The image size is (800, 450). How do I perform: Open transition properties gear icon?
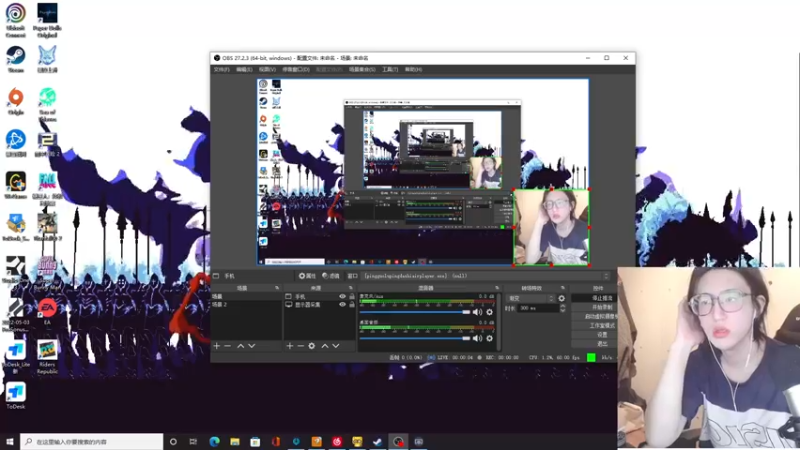(x=562, y=298)
